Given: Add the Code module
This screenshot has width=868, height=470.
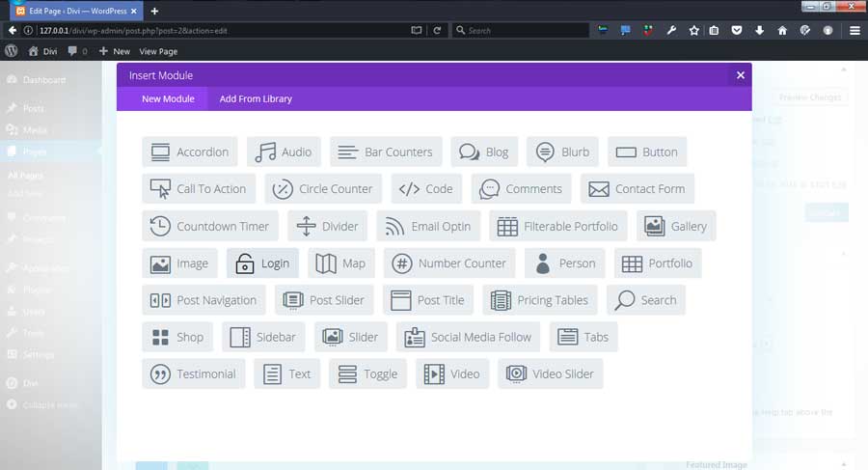Looking at the screenshot, I should tap(426, 189).
